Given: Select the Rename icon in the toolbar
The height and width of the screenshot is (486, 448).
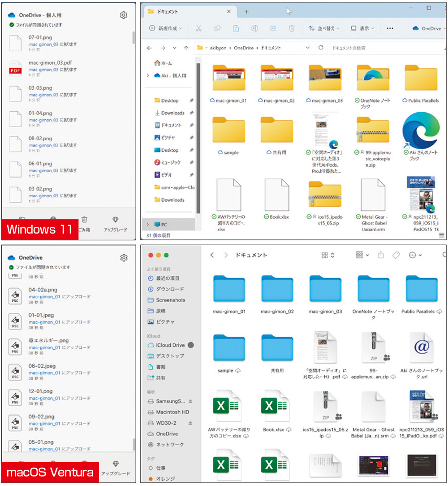Looking at the screenshot, I should pyautogui.click(x=254, y=28).
